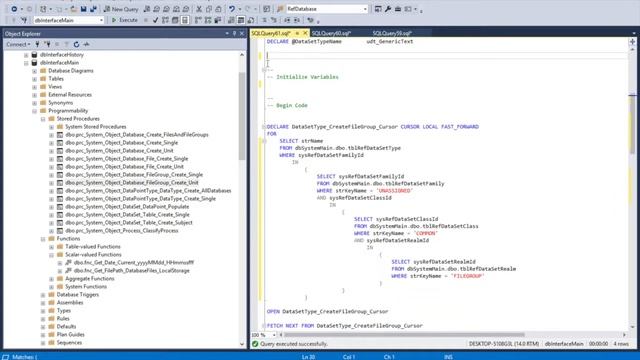Click Increase Indent icon
This screenshot has width=640, height=360.
[297, 20]
